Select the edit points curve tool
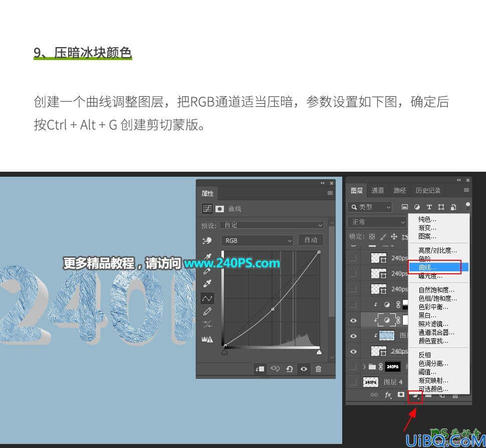 207,298
